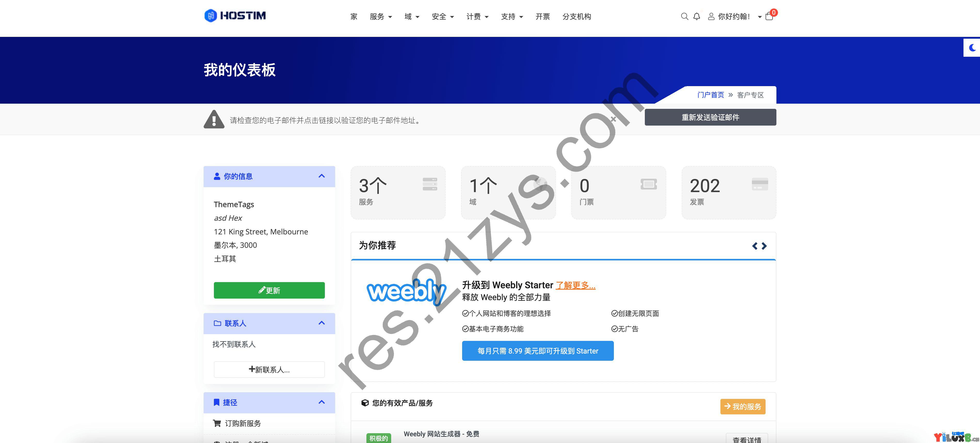Open the 你好约翰 account dropdown
Screen dimensions: 980x443
coord(735,16)
